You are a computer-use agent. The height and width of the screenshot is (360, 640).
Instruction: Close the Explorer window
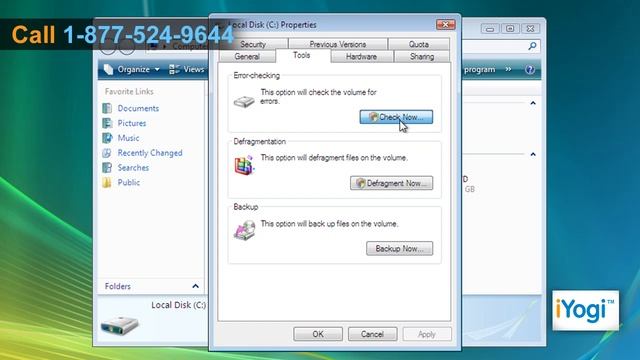point(530,29)
